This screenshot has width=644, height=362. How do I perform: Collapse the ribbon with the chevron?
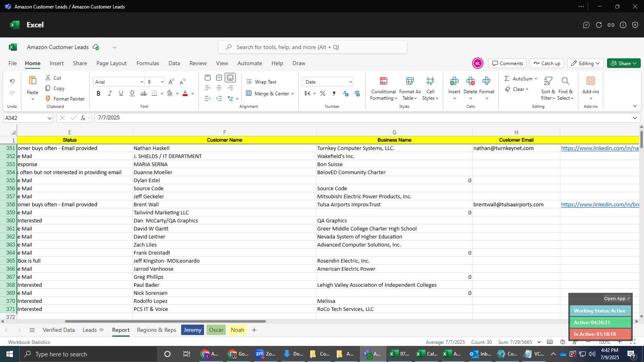coord(635,106)
